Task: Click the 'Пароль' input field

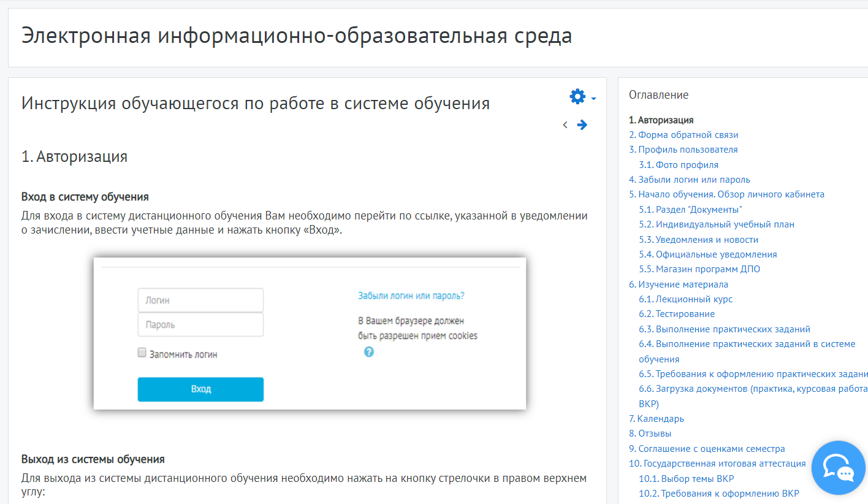Action: pyautogui.click(x=200, y=324)
